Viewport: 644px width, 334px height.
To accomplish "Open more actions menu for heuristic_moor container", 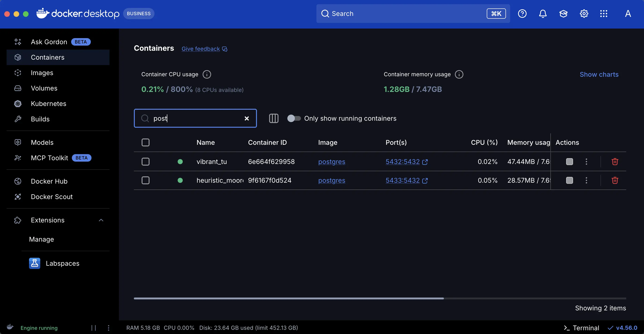I will pos(586,180).
